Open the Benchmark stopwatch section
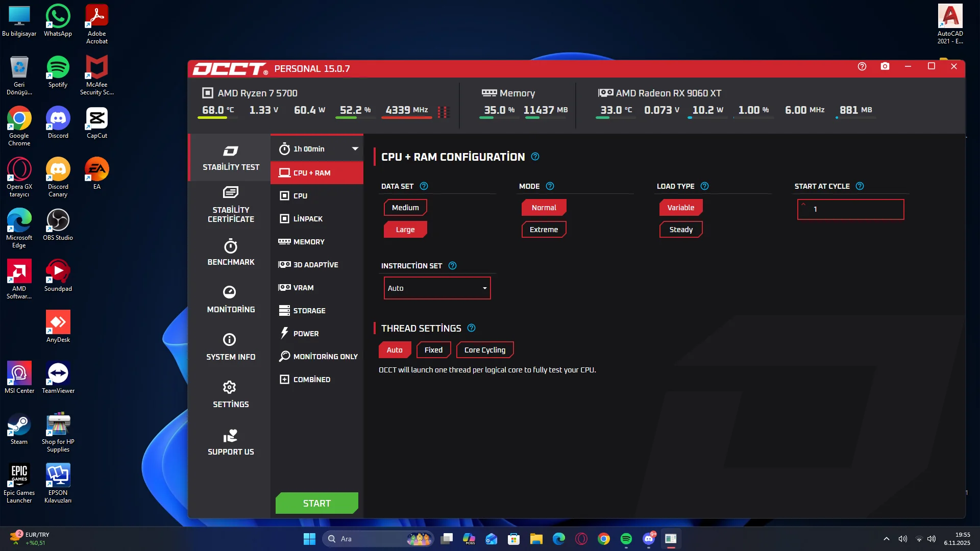This screenshot has width=980, height=551. point(231,253)
